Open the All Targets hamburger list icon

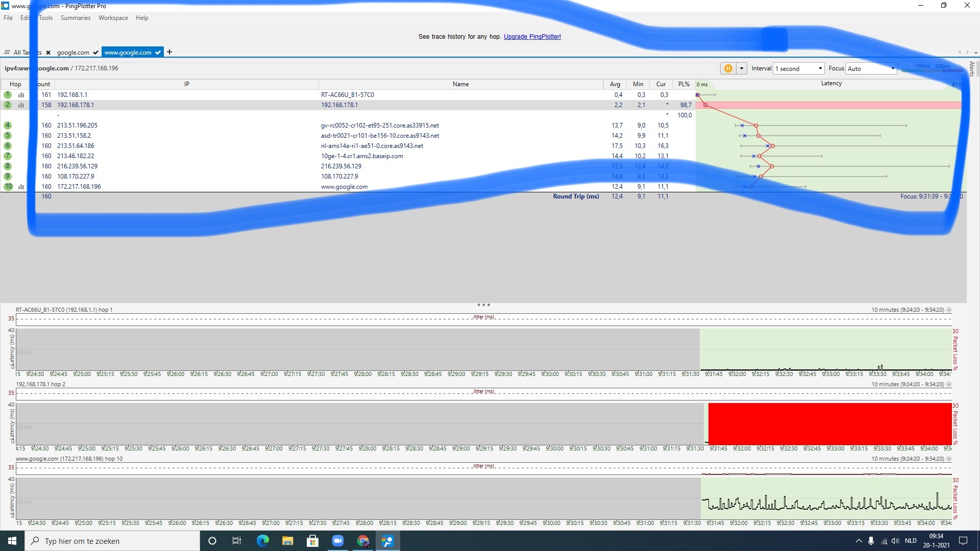pyautogui.click(x=7, y=53)
